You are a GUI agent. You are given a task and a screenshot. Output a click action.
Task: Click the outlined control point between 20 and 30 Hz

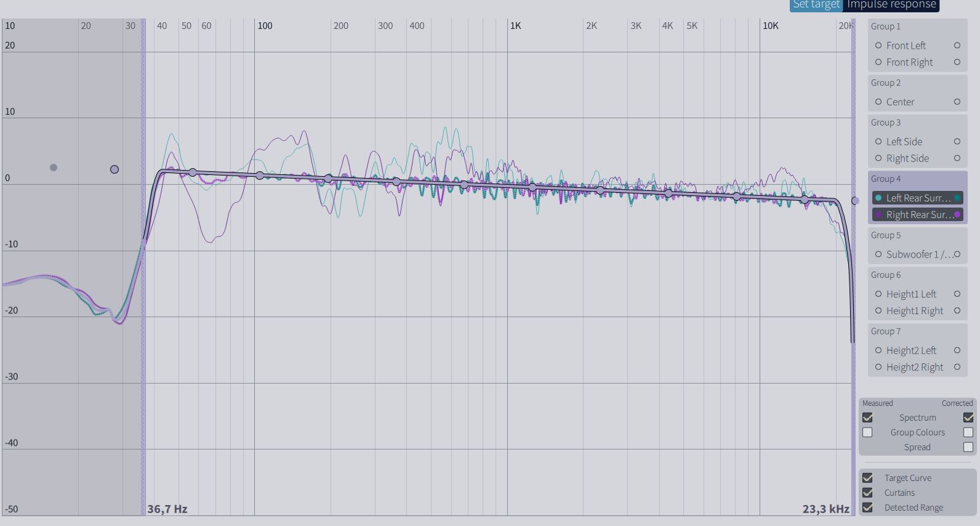[x=114, y=169]
